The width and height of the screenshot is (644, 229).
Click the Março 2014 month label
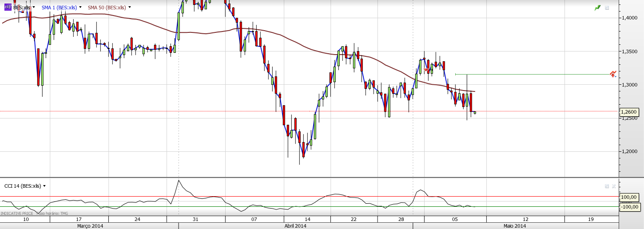[x=90, y=226]
